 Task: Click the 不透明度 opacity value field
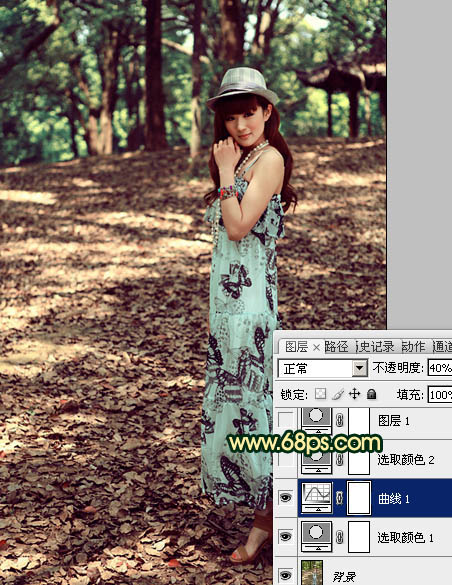pyautogui.click(x=440, y=368)
